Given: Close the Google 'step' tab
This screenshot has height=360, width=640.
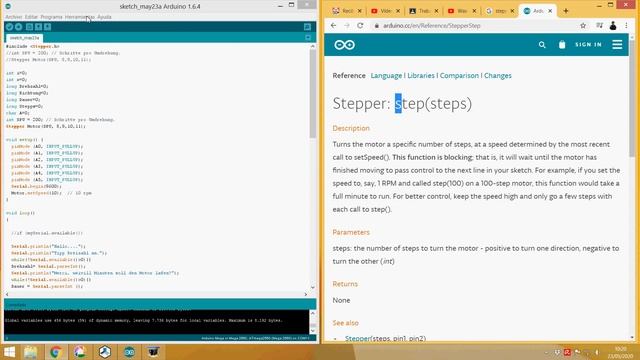Looking at the screenshot, I should (x=512, y=11).
